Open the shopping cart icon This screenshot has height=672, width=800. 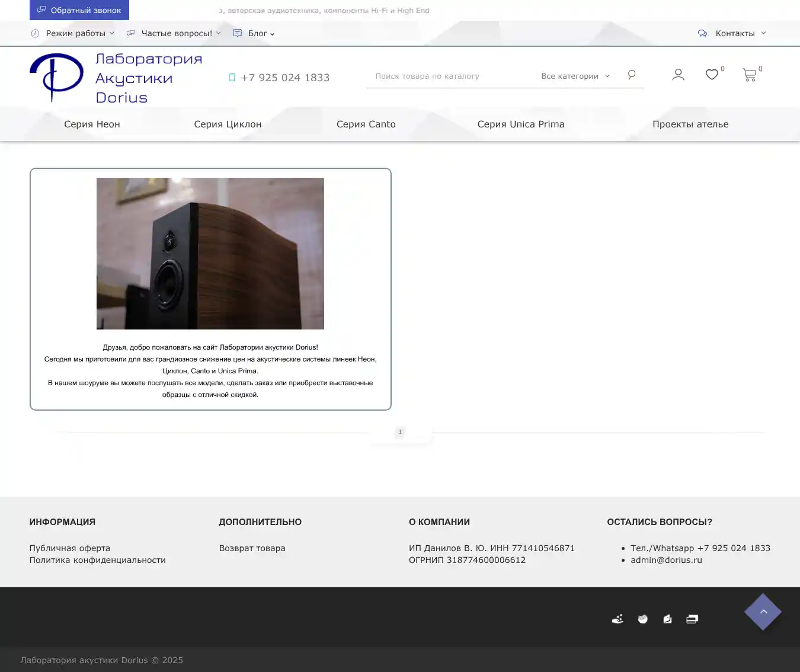coord(749,75)
